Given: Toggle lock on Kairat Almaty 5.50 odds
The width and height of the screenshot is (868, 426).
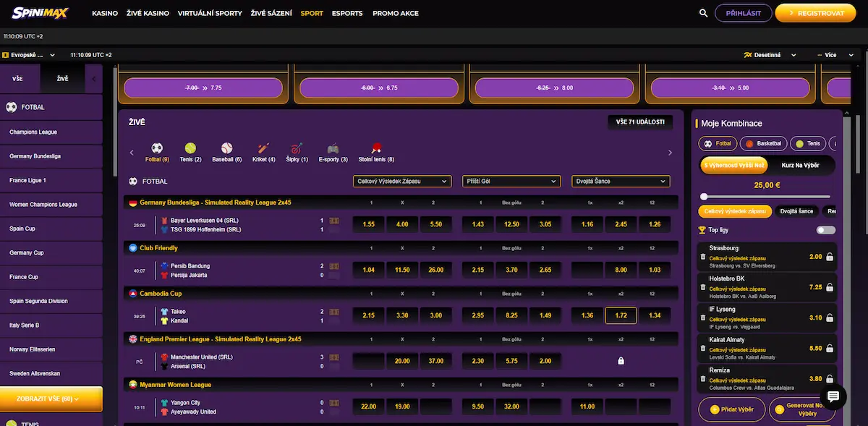Looking at the screenshot, I should coord(829,348).
